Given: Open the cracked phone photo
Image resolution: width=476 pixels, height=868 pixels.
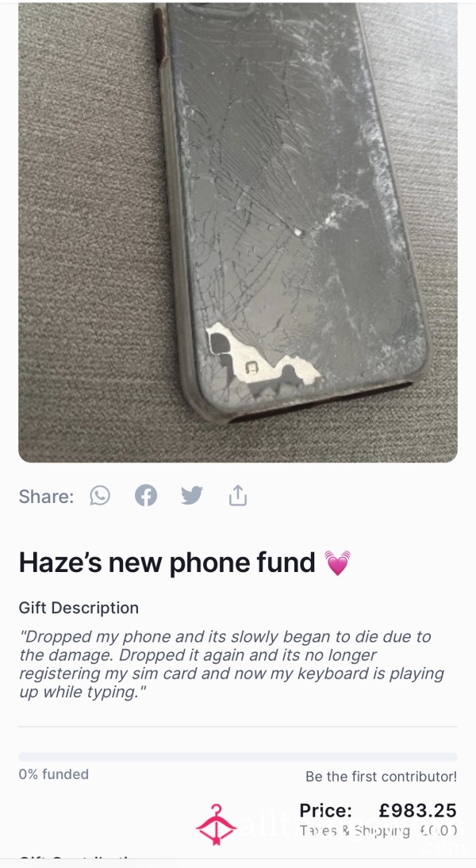Looking at the screenshot, I should click(x=238, y=232).
